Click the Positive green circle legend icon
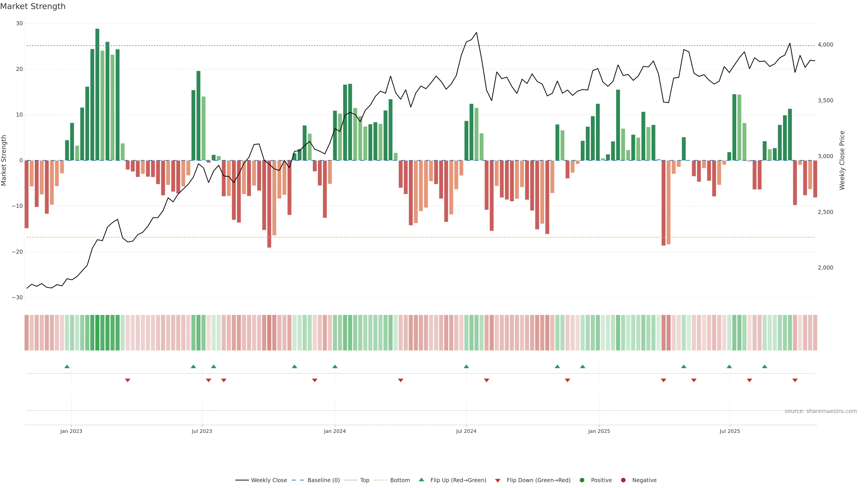This screenshot has width=868, height=488. point(582,480)
